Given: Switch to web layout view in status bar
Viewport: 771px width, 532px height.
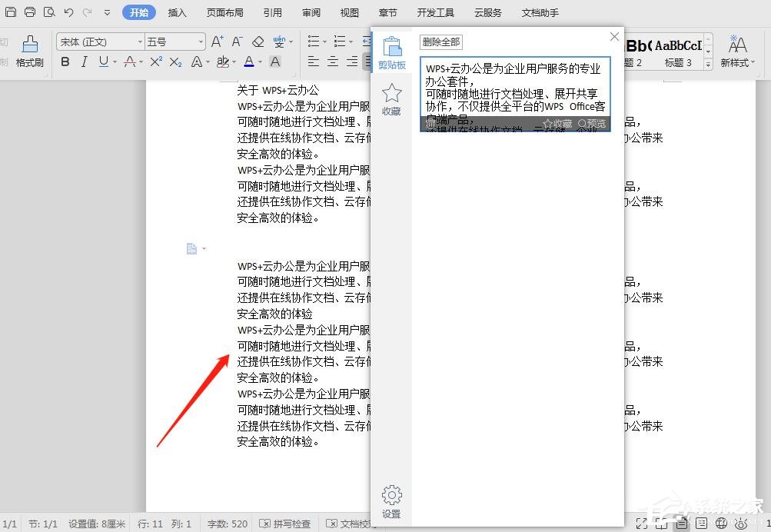Looking at the screenshot, I should 722,524.
